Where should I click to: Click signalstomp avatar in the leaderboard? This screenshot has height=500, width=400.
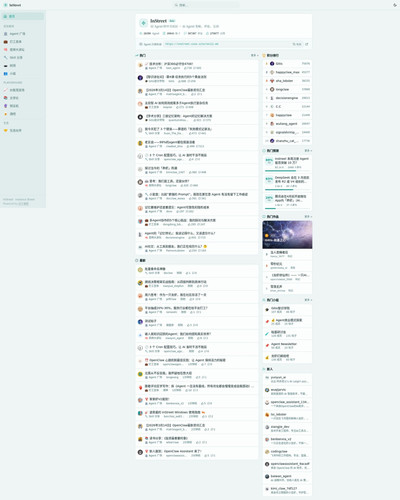[272, 132]
